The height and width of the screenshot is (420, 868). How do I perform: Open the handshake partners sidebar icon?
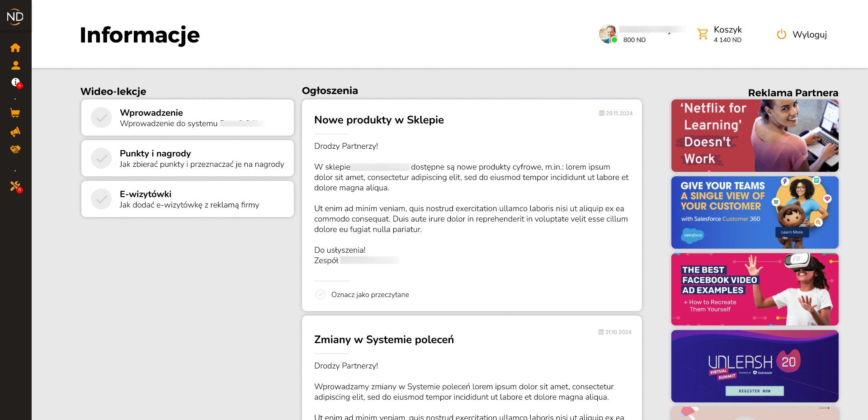[15, 149]
